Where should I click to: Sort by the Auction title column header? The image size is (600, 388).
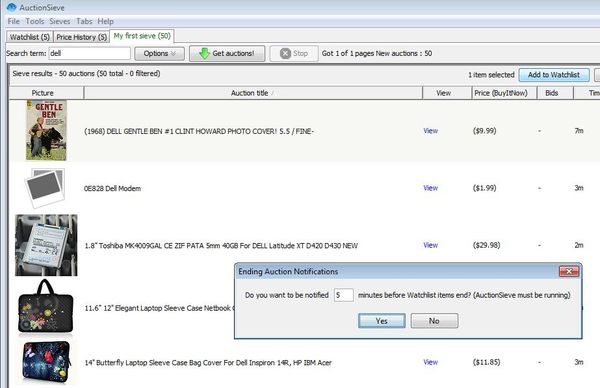click(253, 93)
